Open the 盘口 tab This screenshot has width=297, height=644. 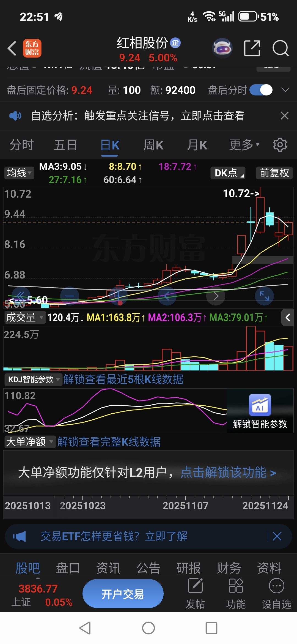[x=68, y=568]
